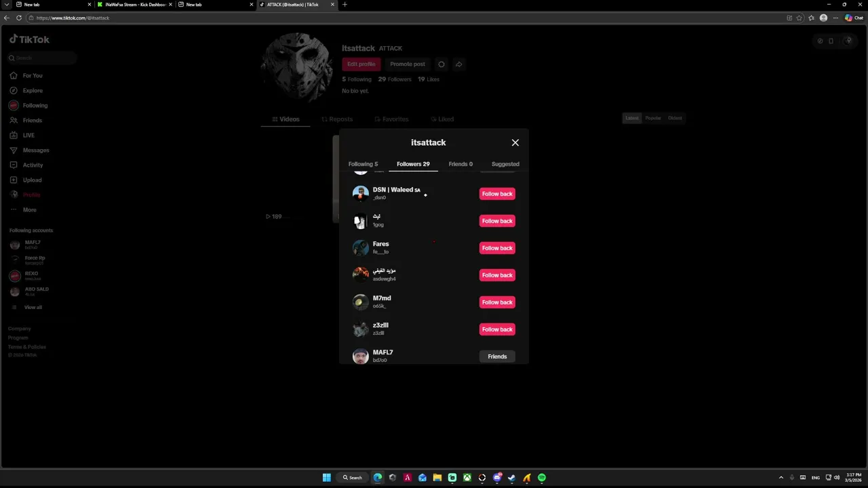Image resolution: width=868 pixels, height=488 pixels.
Task: Open the Liked profile tab
Action: (x=441, y=119)
